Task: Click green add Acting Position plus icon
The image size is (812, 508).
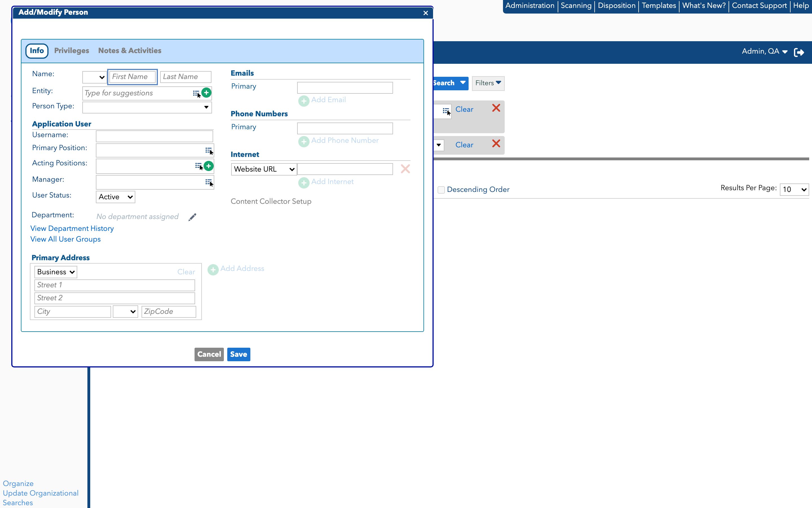Action: pos(209,166)
